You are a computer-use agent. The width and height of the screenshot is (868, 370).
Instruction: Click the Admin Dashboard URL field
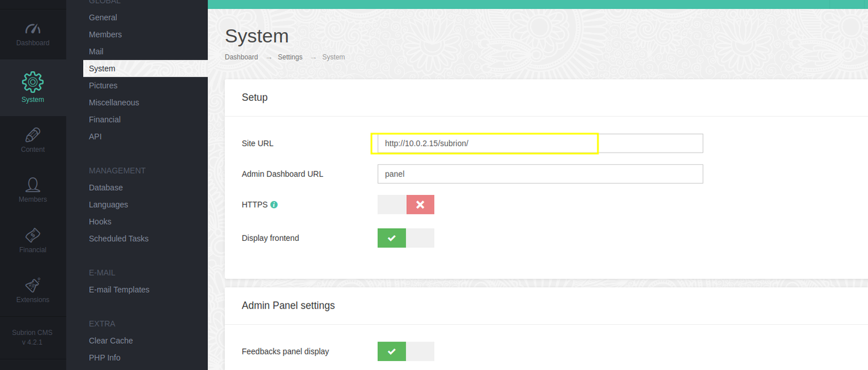(540, 174)
